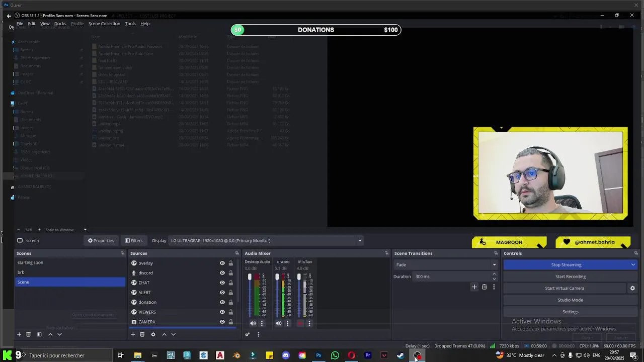
Task: Unmute the Mic/Aux channel
Action: 300,323
